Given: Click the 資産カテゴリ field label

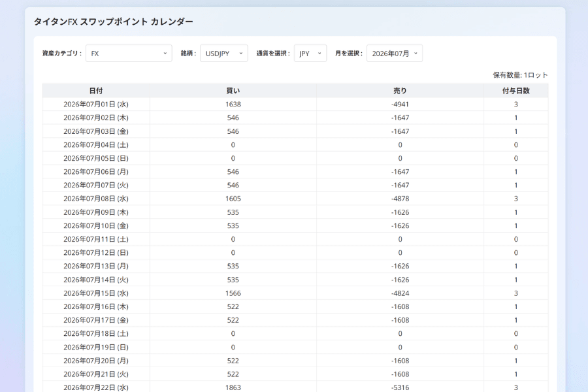Looking at the screenshot, I should click(x=62, y=54).
